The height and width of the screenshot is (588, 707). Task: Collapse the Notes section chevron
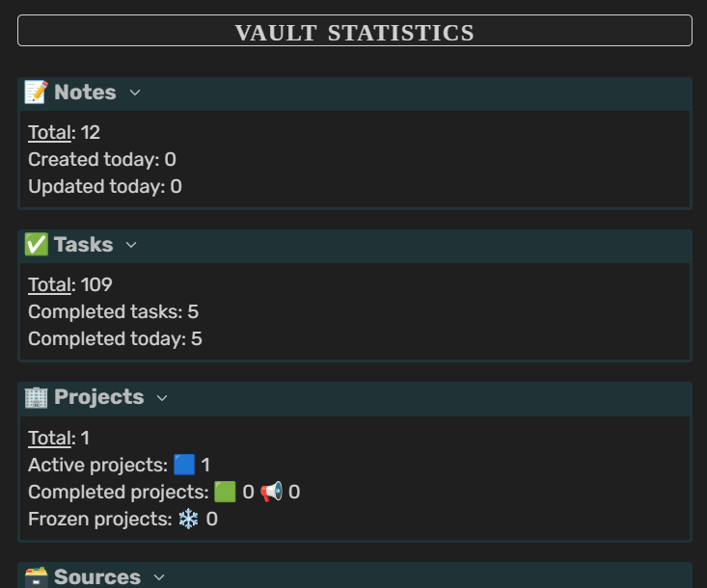point(135,93)
